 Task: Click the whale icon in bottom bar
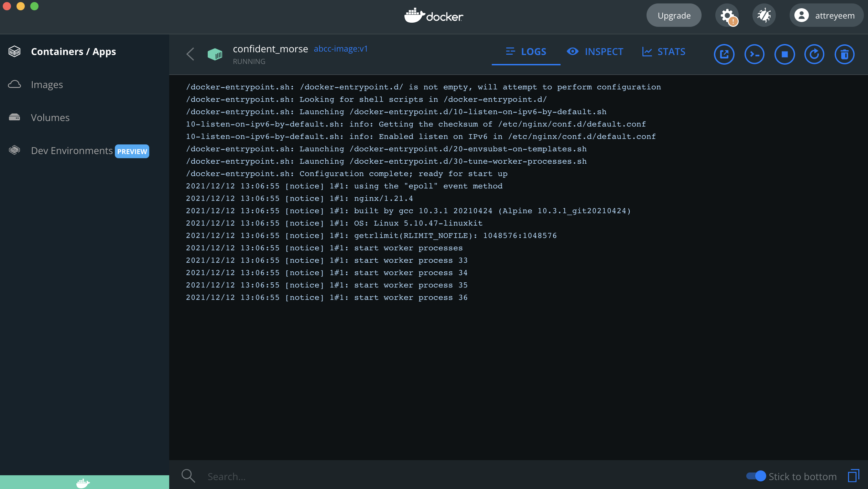83,483
